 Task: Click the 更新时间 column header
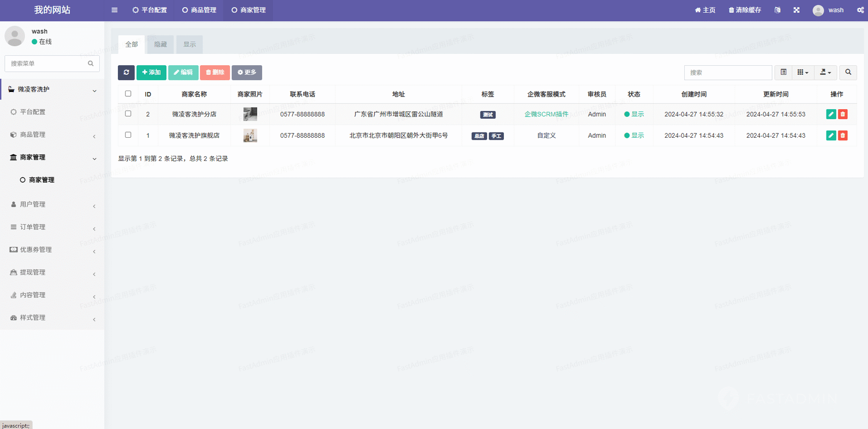point(776,94)
